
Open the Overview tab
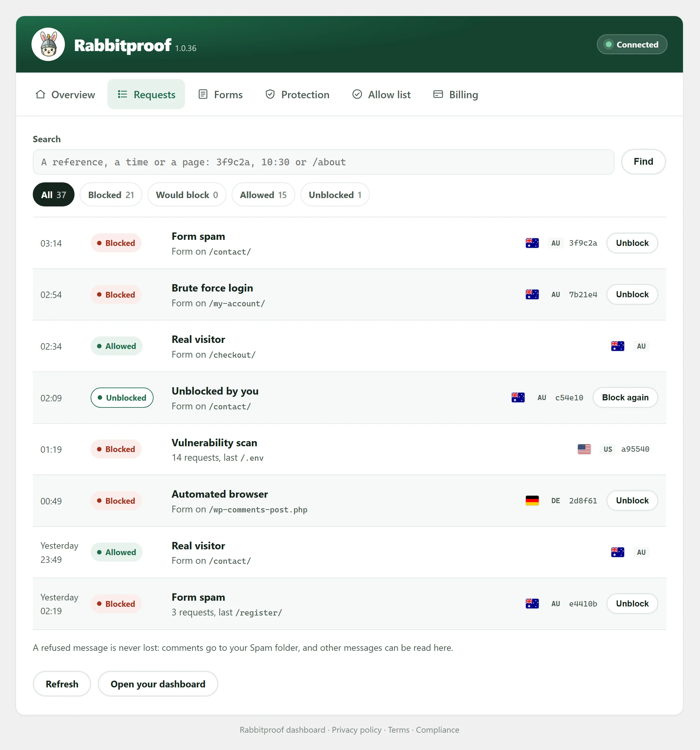click(65, 94)
